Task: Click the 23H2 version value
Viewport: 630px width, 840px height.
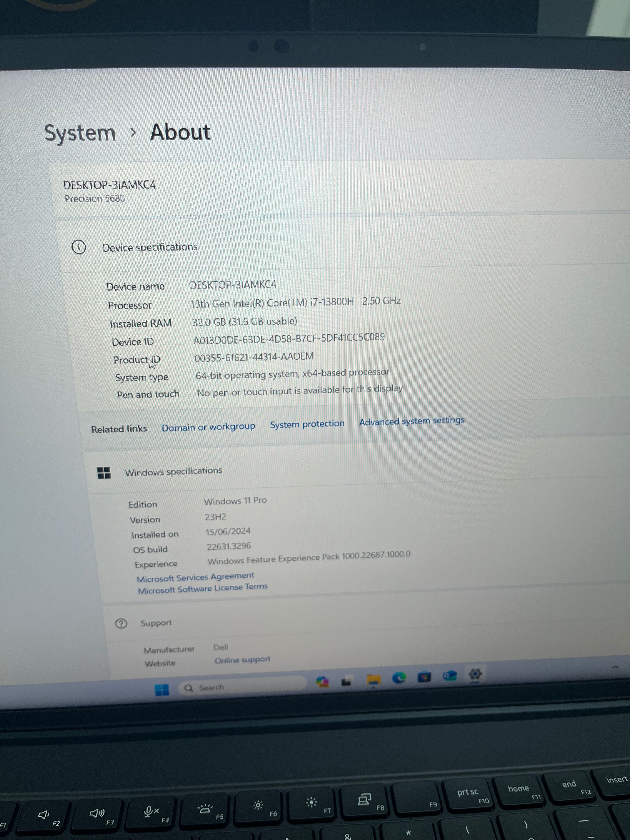Action: pyautogui.click(x=215, y=517)
